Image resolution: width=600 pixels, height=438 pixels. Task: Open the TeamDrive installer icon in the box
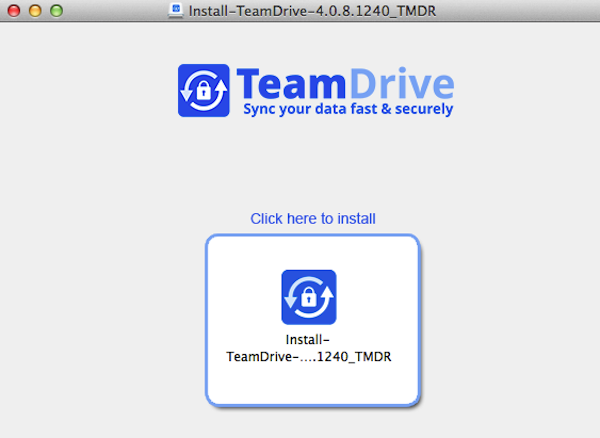click(309, 297)
